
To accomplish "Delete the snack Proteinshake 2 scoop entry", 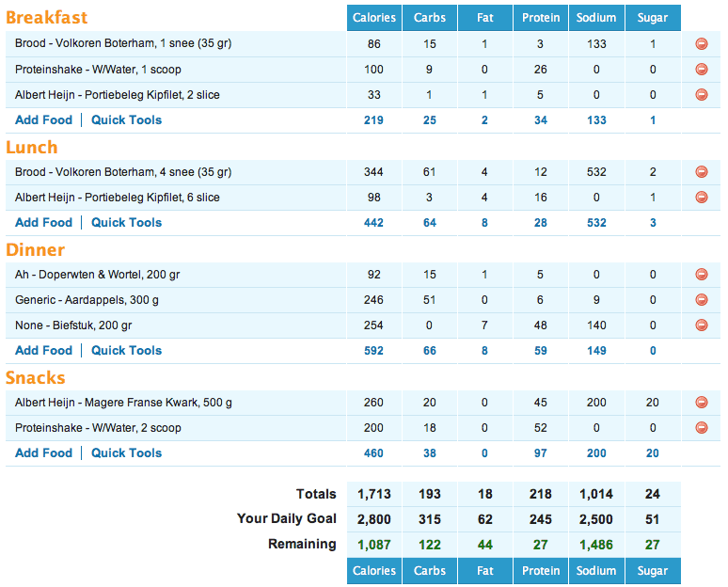I will click(x=701, y=427).
